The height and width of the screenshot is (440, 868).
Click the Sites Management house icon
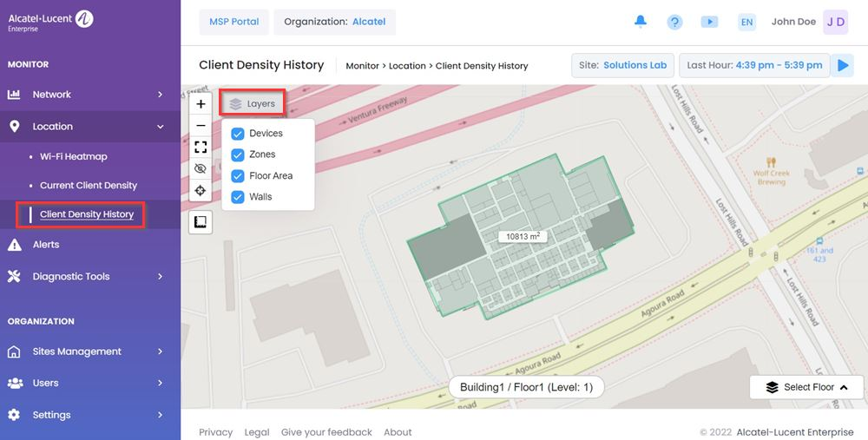coord(14,351)
